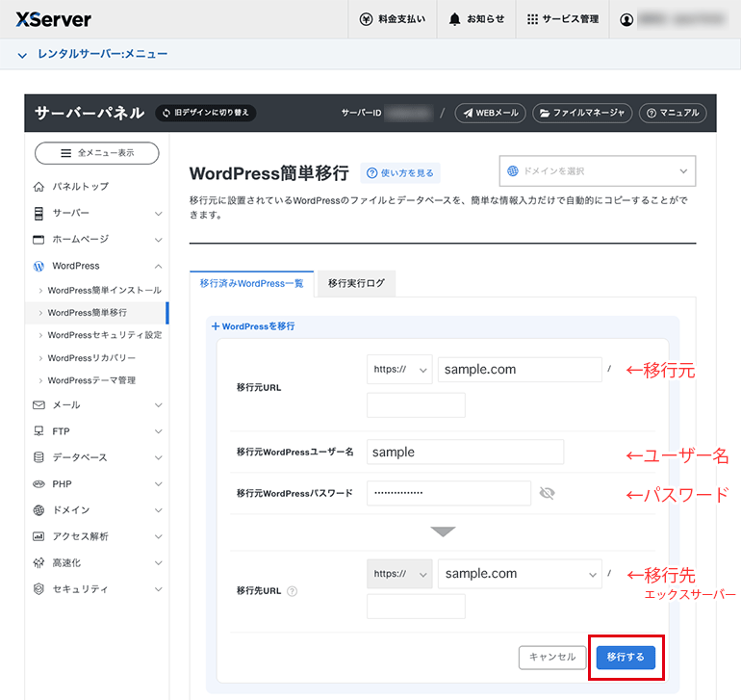Open WordPressテーマ管理
Viewport: 741px width, 700px height.
pyautogui.click(x=91, y=380)
